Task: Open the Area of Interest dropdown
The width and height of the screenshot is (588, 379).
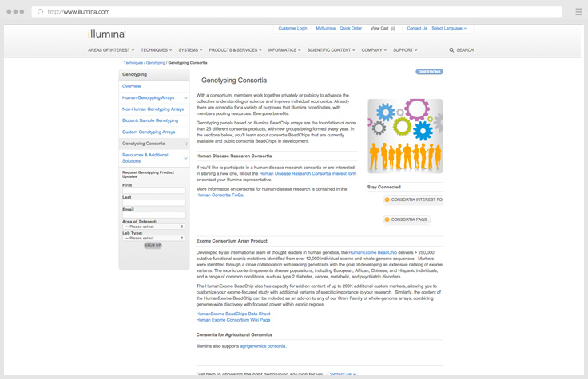Action: [x=153, y=227]
